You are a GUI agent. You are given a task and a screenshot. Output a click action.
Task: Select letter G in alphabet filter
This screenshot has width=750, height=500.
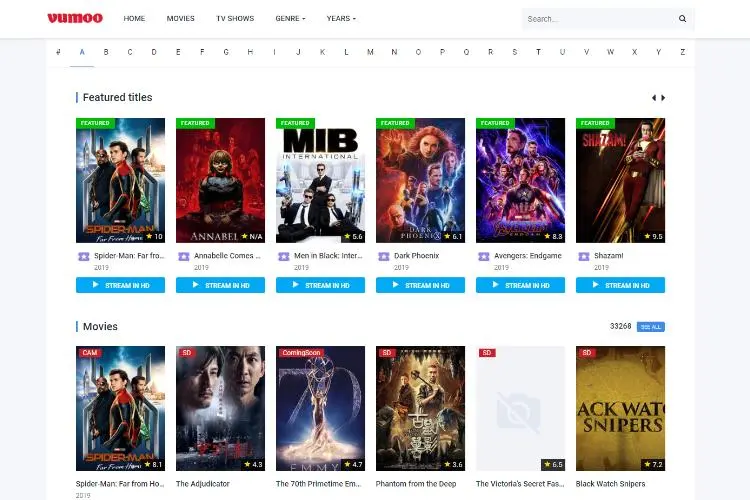tap(226, 52)
